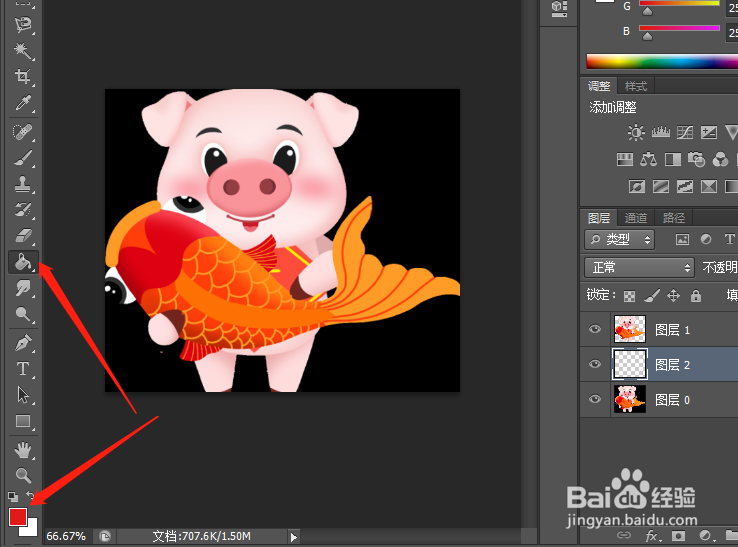Open the fx layer style menu
Screen dimensions: 738x547
click(x=653, y=536)
